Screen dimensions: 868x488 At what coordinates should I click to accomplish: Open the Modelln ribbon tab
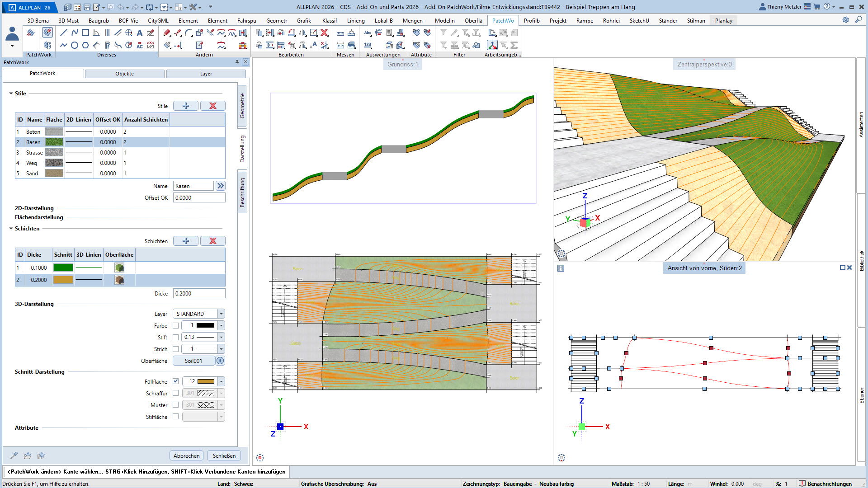point(444,21)
